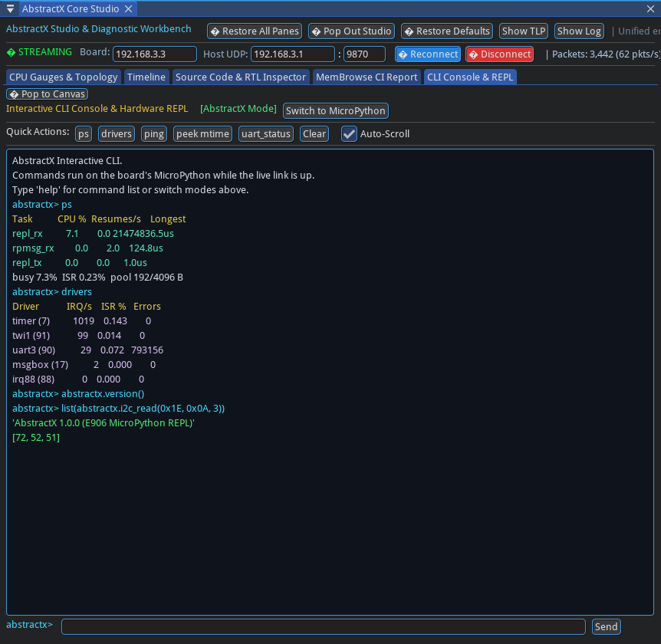Run the peek mtime quick action
The image size is (661, 644).
[x=202, y=134]
